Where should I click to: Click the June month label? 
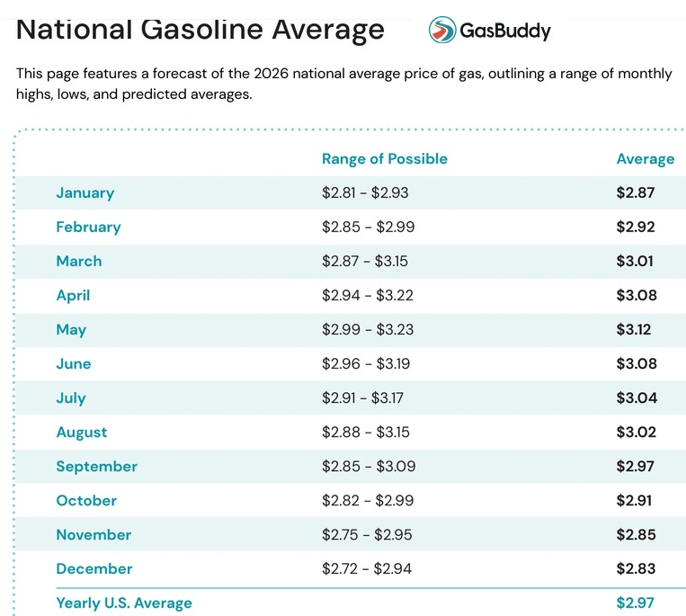pos(74,364)
